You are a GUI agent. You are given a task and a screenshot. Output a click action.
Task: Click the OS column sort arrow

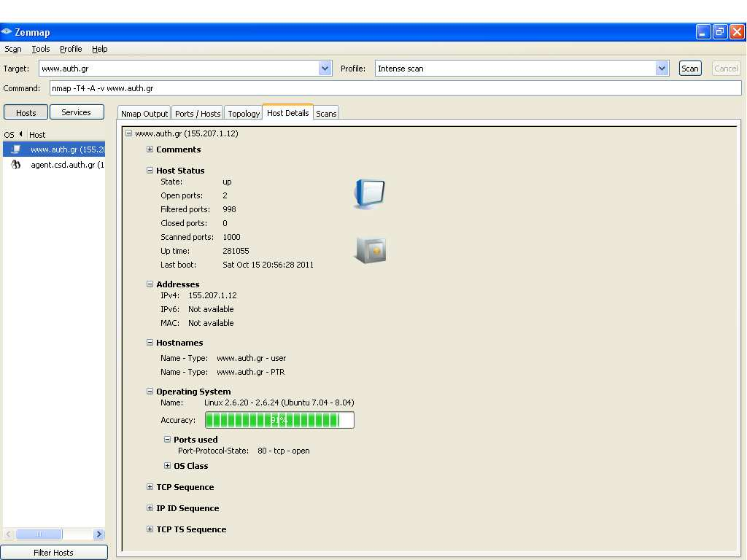pyautogui.click(x=21, y=134)
